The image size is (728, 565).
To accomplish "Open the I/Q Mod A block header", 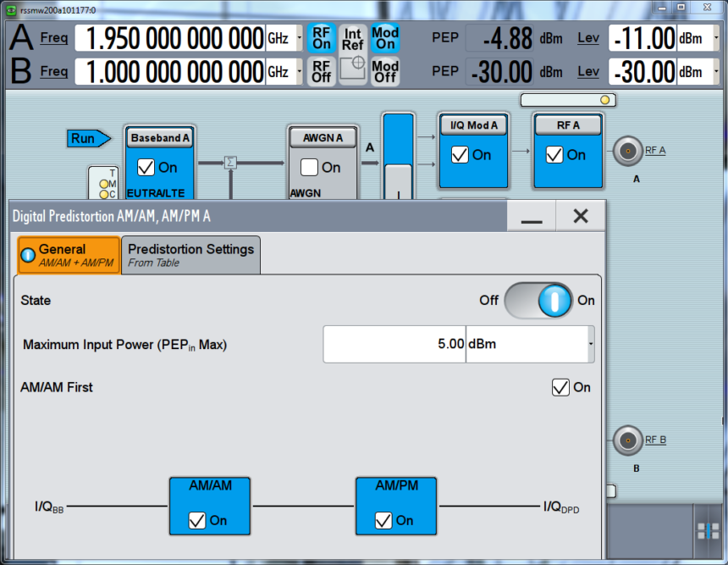I will tap(473, 125).
